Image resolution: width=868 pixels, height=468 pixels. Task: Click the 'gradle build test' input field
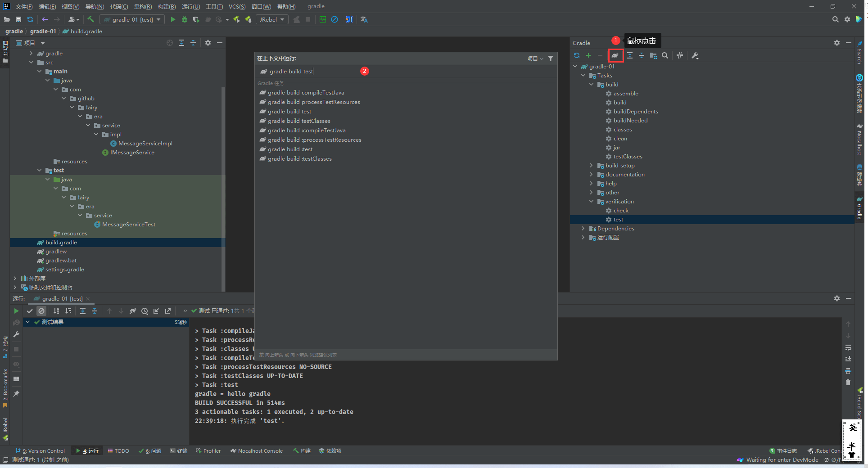coord(406,72)
